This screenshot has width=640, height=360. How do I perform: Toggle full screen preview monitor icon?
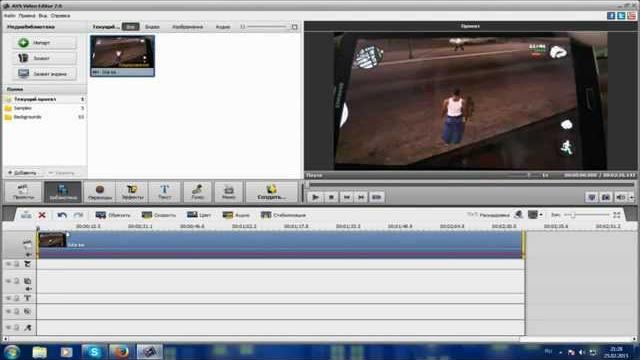592,198
